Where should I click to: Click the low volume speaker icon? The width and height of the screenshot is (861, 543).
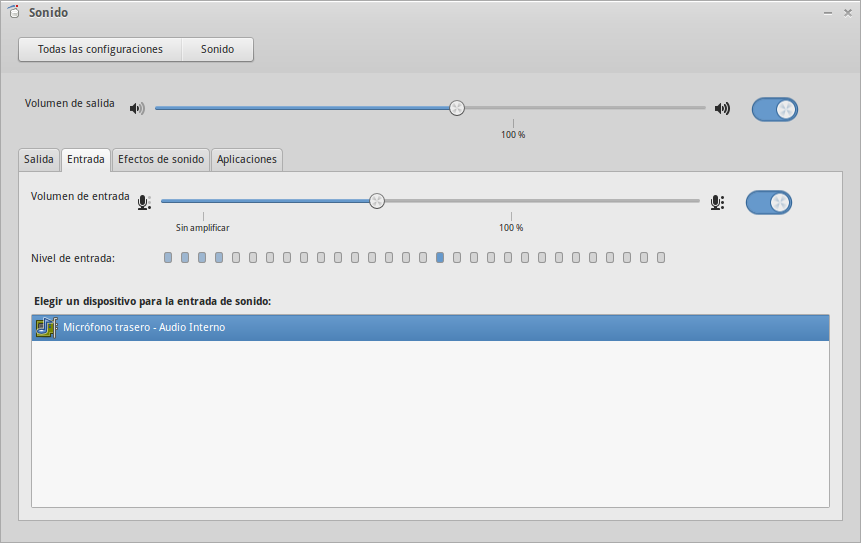point(137,108)
